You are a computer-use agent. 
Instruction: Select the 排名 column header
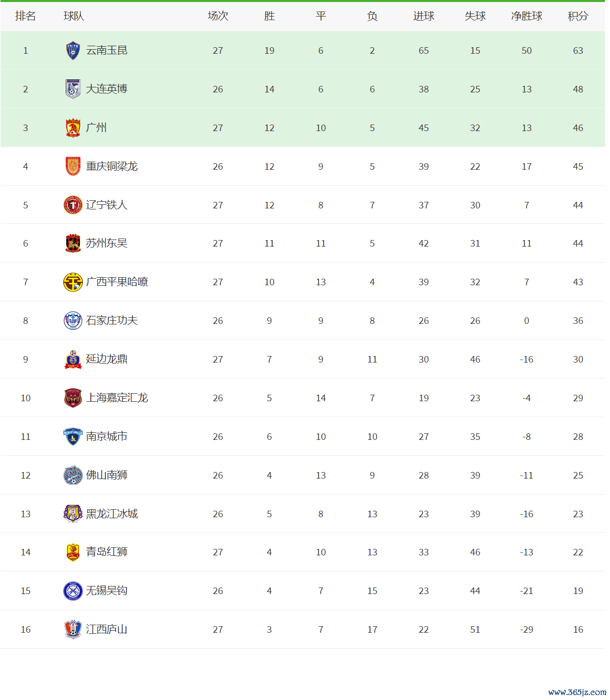tap(26, 16)
